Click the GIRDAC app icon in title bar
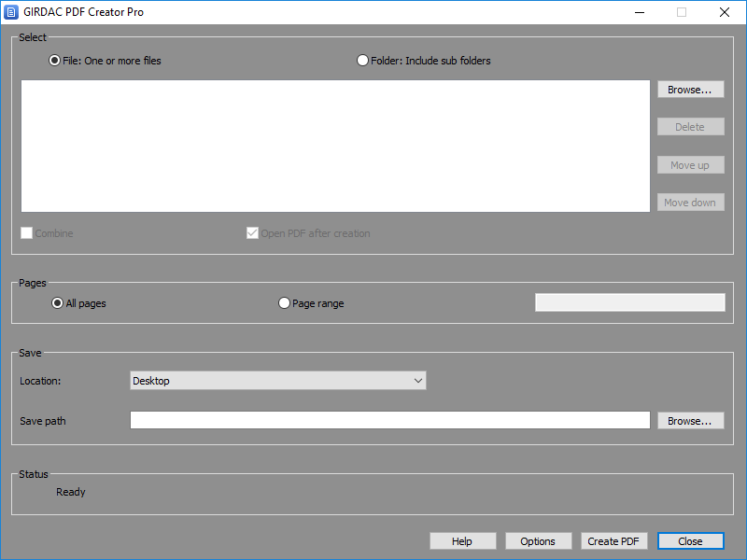747x560 pixels. 11,12
